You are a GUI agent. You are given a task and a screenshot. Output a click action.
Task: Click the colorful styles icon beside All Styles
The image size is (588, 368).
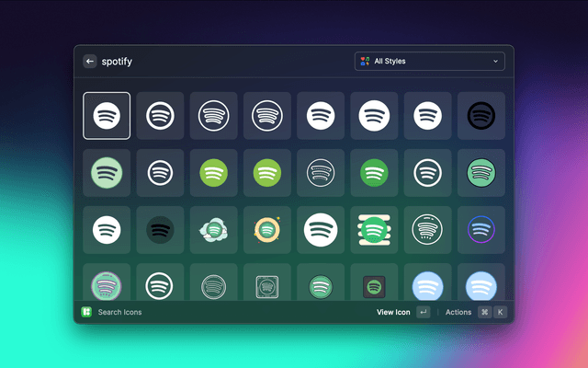[366, 62]
